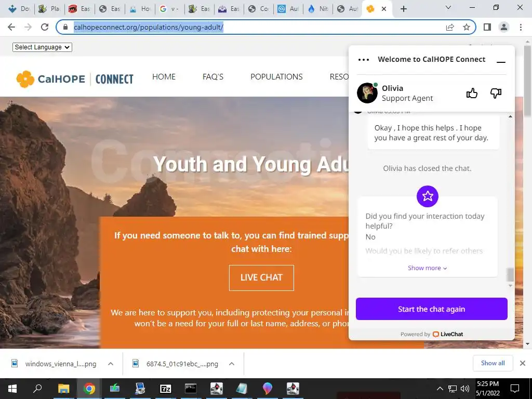Toggle the browser side panel icon

click(x=487, y=27)
